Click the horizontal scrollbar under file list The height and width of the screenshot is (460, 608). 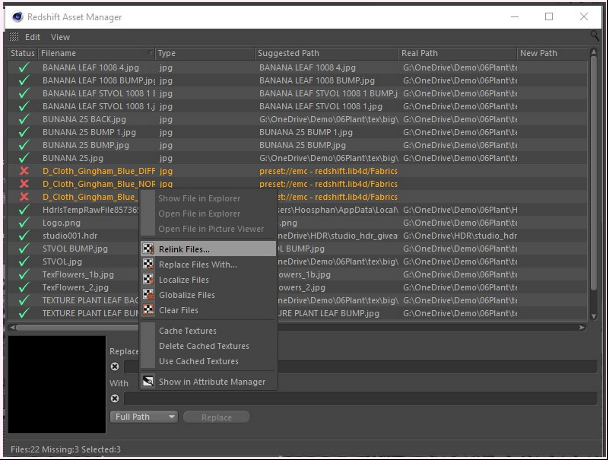(x=78, y=328)
